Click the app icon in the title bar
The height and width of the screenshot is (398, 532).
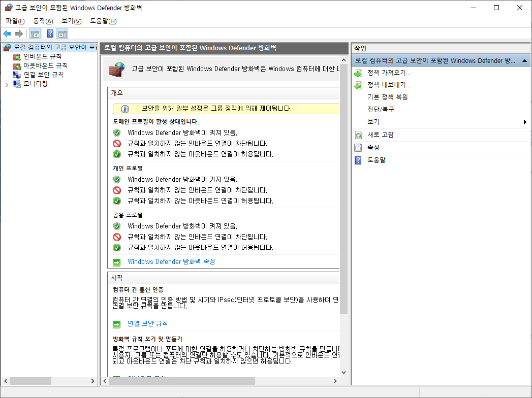tap(9, 8)
